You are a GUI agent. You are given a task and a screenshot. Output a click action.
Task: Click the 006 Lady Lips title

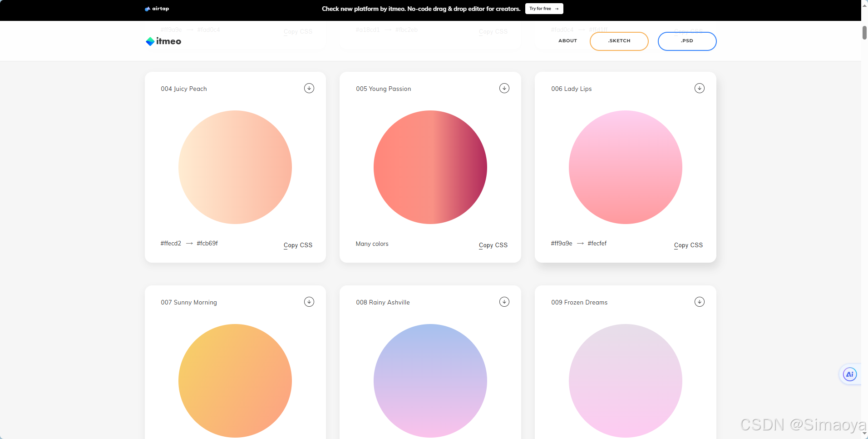pos(572,89)
